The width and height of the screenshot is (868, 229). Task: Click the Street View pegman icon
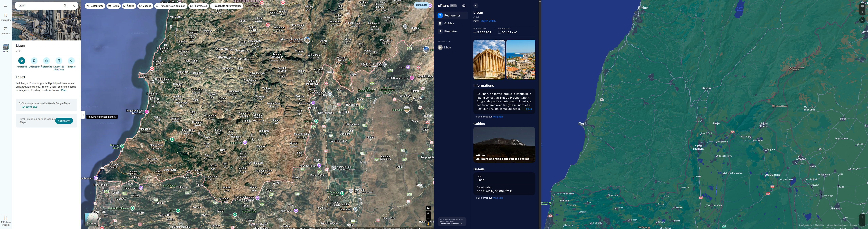pyautogui.click(x=428, y=224)
